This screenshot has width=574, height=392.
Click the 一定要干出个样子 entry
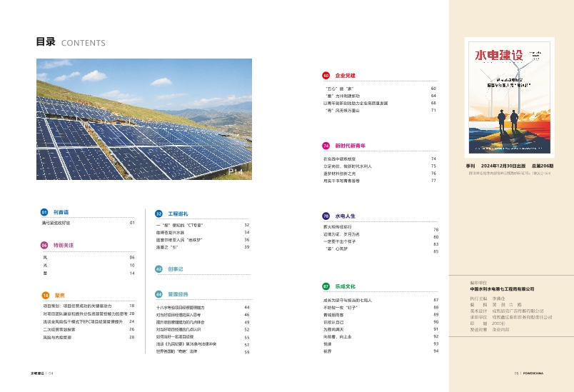click(339, 241)
